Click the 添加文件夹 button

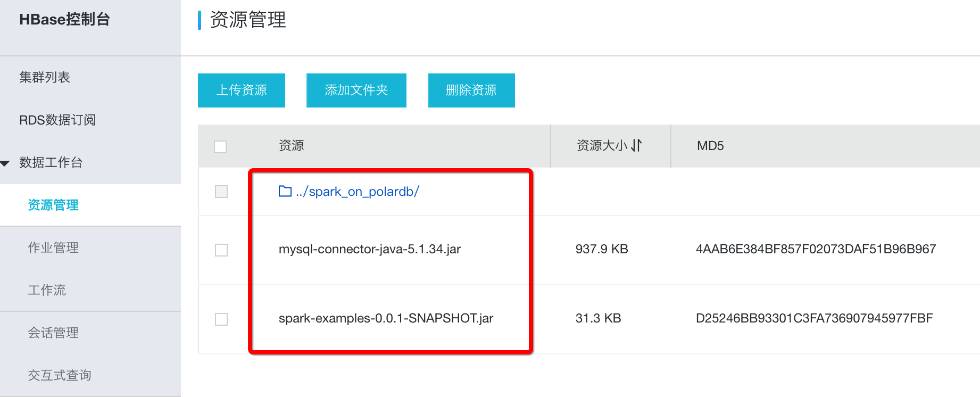356,90
